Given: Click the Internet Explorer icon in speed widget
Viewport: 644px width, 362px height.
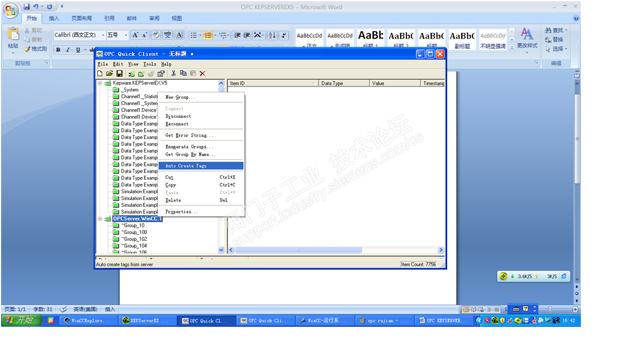Looking at the screenshot, I should 564,276.
